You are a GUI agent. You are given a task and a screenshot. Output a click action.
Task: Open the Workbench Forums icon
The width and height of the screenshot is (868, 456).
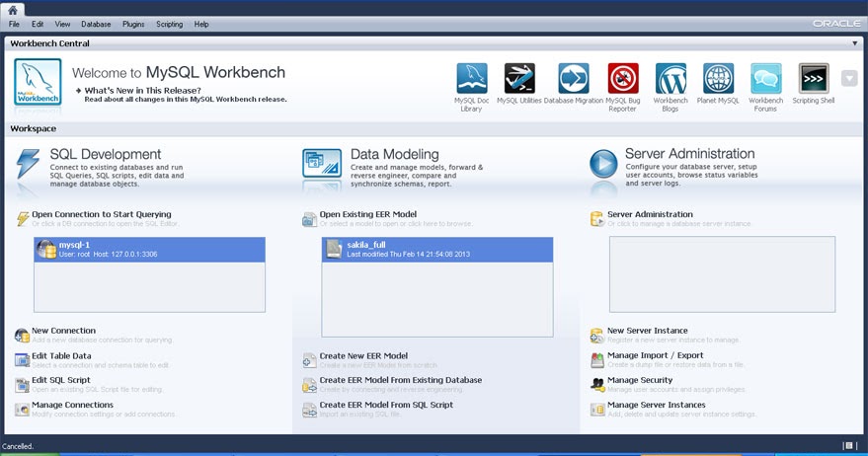click(x=765, y=79)
